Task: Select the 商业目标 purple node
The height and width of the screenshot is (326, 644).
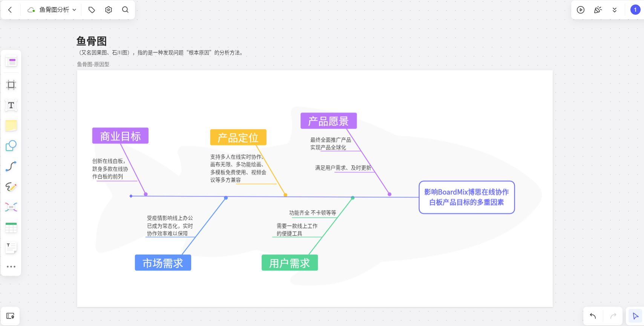Action: (120, 136)
